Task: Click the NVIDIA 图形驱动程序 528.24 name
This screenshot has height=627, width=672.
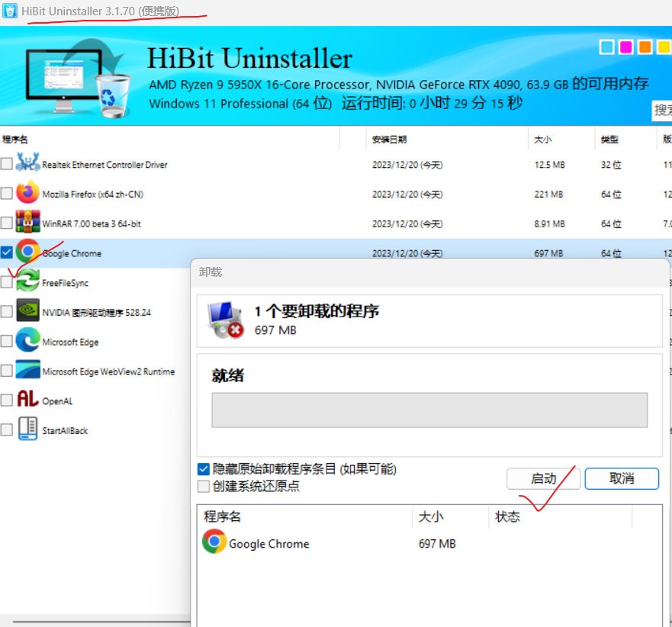Action: (97, 313)
